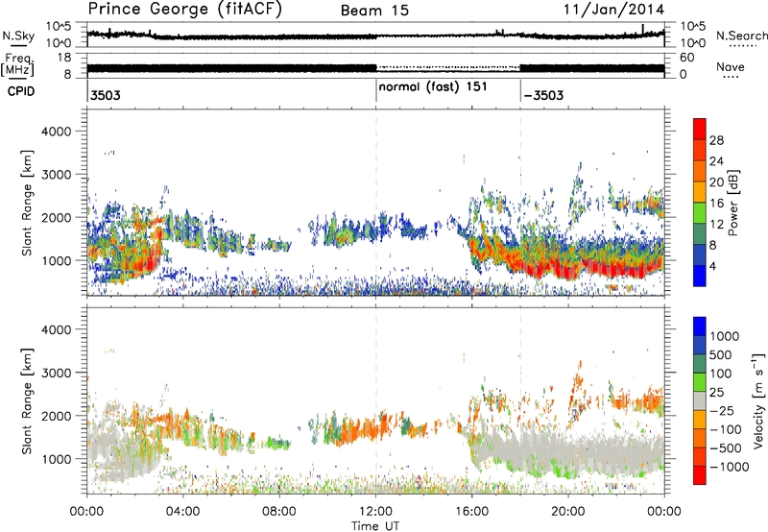Click the black frequency band plot

point(375,68)
